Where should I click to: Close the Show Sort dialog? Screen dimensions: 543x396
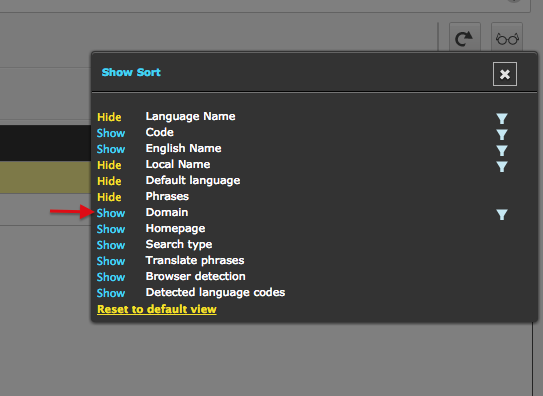point(505,74)
